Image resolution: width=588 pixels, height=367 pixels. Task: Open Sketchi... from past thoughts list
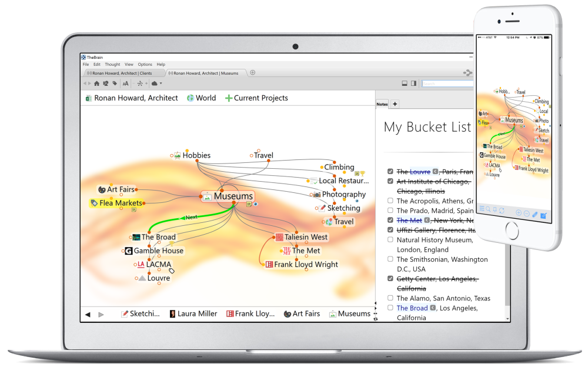[141, 313]
